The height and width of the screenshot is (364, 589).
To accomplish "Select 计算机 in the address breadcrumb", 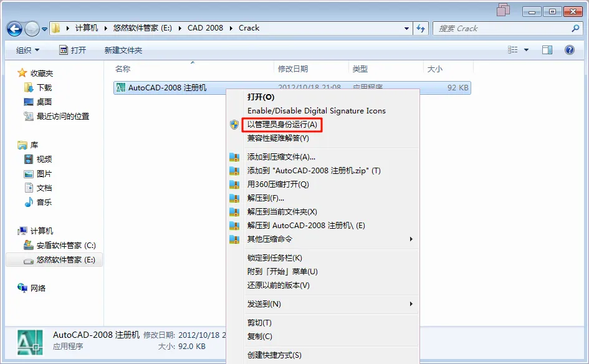I will point(87,28).
